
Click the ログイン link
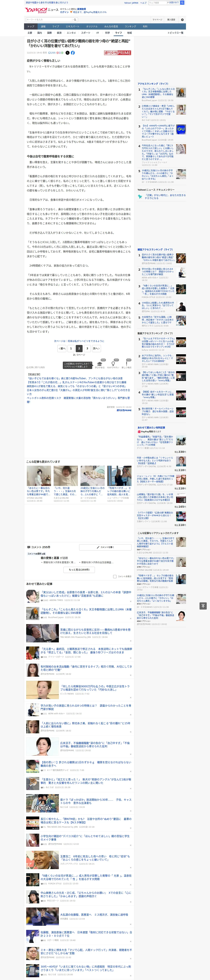64,12
